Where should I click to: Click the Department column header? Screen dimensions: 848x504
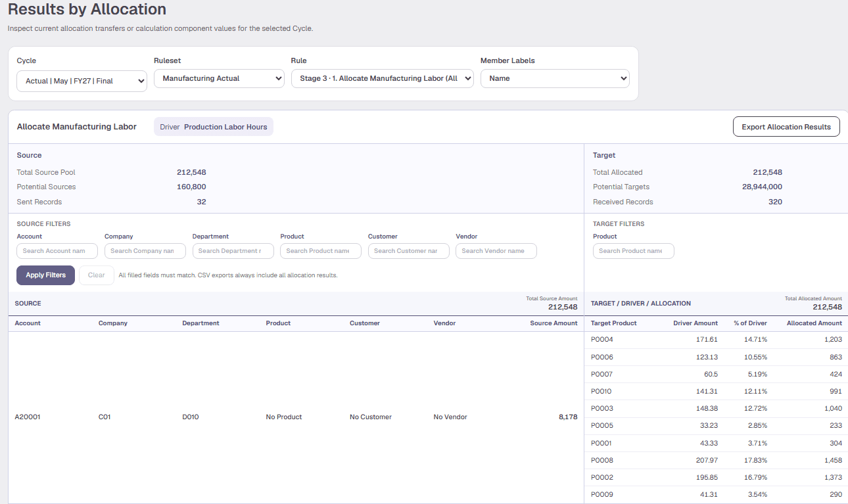tap(200, 323)
